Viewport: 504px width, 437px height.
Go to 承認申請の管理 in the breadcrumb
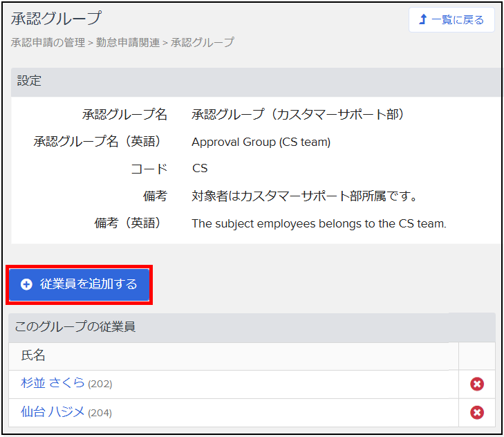click(x=47, y=42)
